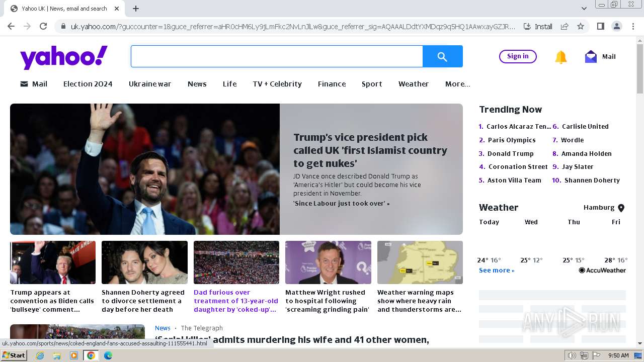Viewport: 644px width, 362px height.
Task: Open Microsoft Edge from the taskbar
Action: click(x=108, y=355)
